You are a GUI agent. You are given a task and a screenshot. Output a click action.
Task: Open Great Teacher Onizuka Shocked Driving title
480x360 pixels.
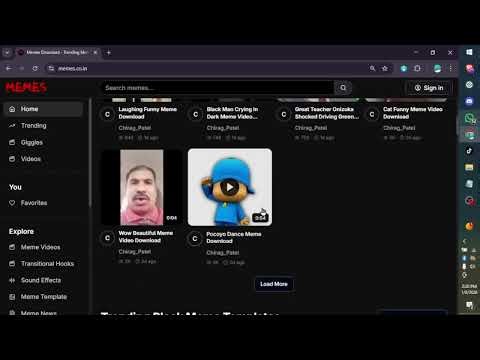coord(327,113)
